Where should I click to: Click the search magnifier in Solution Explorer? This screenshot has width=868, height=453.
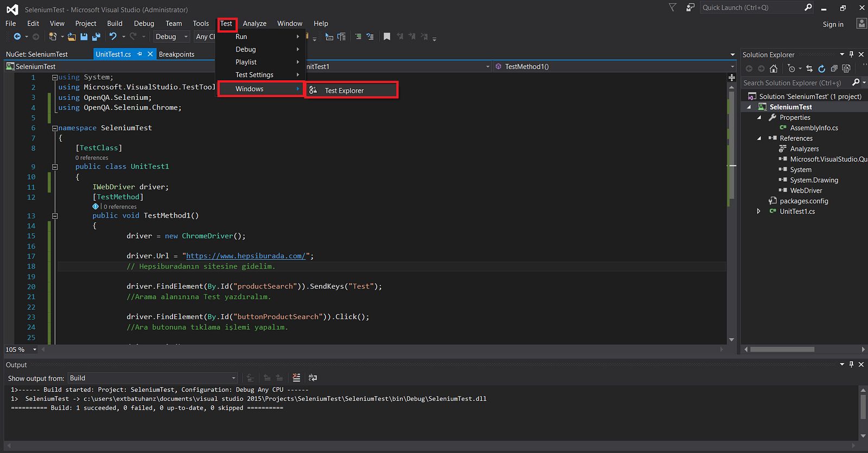click(856, 82)
